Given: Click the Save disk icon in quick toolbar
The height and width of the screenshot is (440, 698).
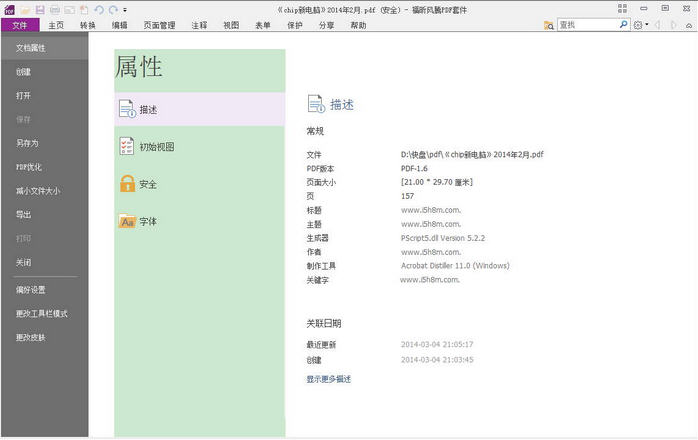Looking at the screenshot, I should (39, 9).
